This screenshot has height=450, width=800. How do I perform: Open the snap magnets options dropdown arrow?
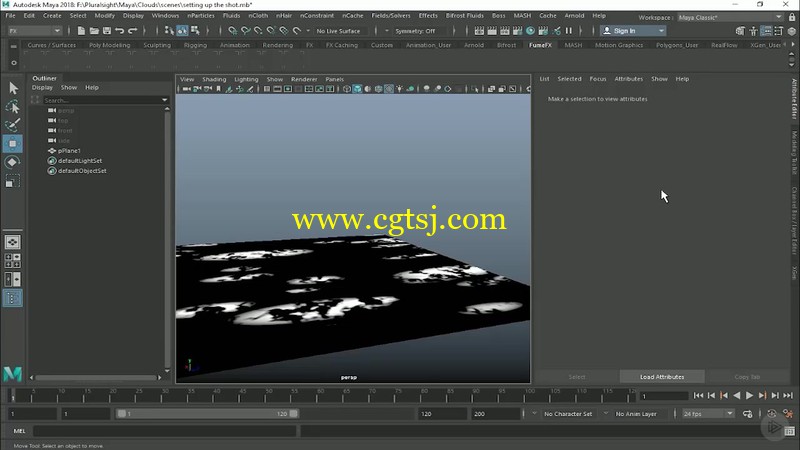click(x=308, y=31)
